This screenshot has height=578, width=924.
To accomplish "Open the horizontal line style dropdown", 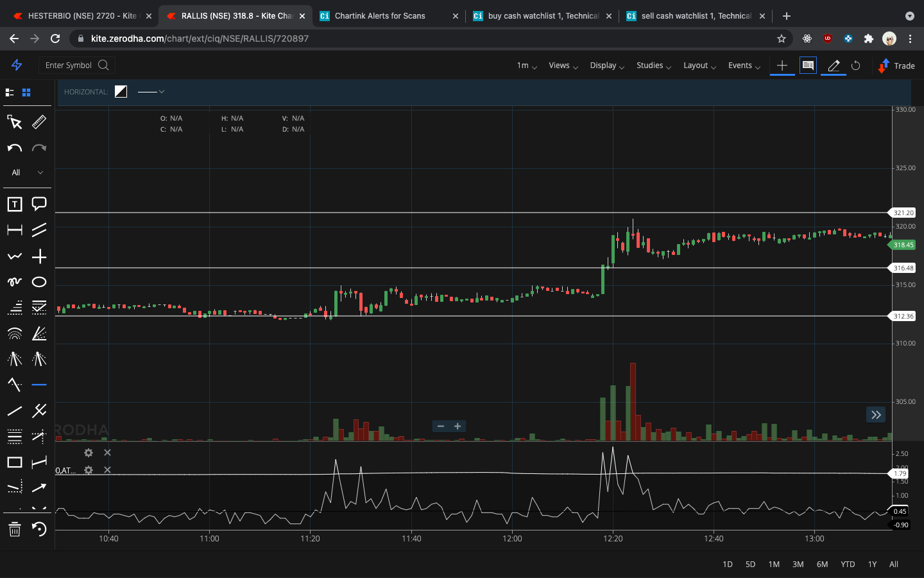I will (151, 92).
